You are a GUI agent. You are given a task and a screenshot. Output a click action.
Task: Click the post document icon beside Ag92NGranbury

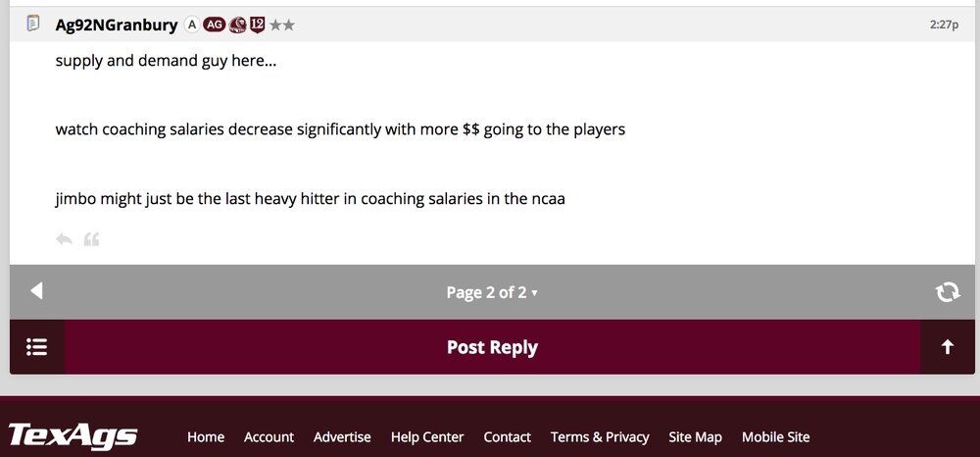click(33, 24)
